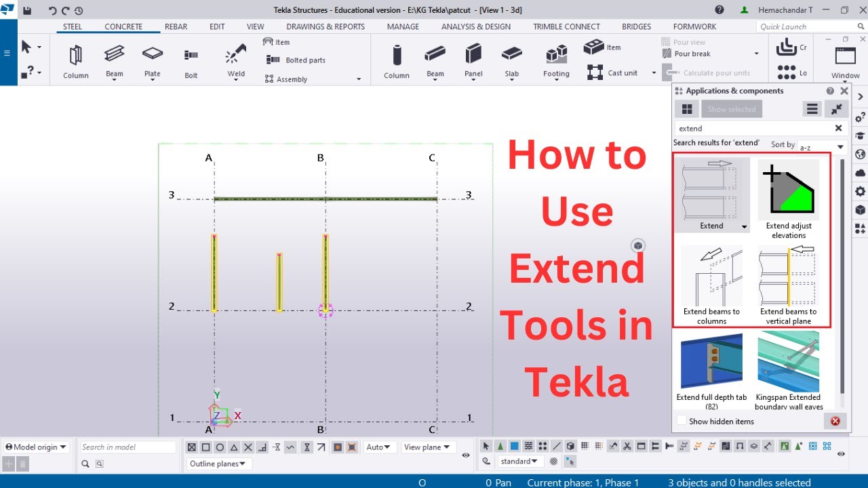Image resolution: width=868 pixels, height=488 pixels.
Task: Open the REBAR ribbon tab
Action: [176, 26]
